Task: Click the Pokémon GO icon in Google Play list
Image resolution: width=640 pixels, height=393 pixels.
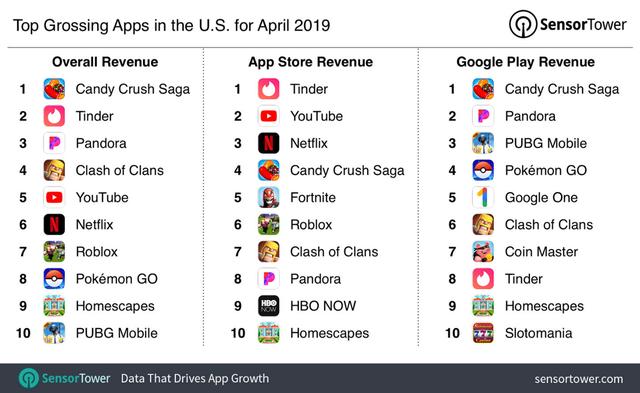Action: [x=483, y=170]
